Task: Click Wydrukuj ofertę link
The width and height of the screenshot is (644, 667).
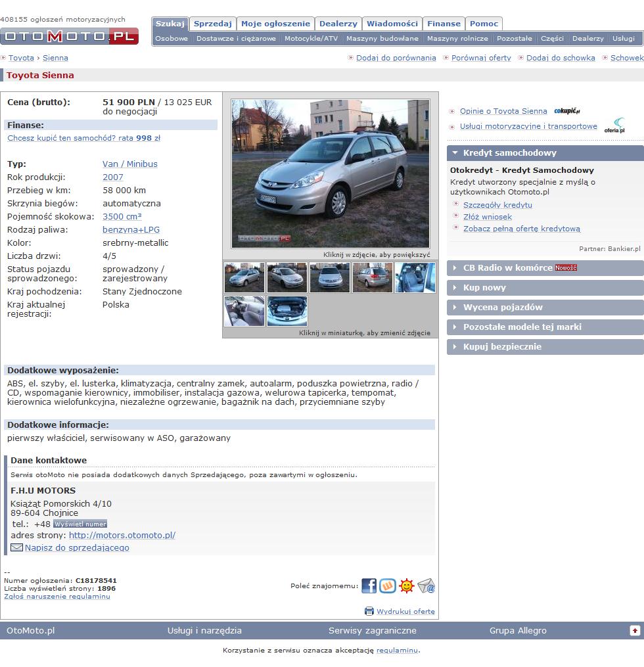Action: (406, 611)
